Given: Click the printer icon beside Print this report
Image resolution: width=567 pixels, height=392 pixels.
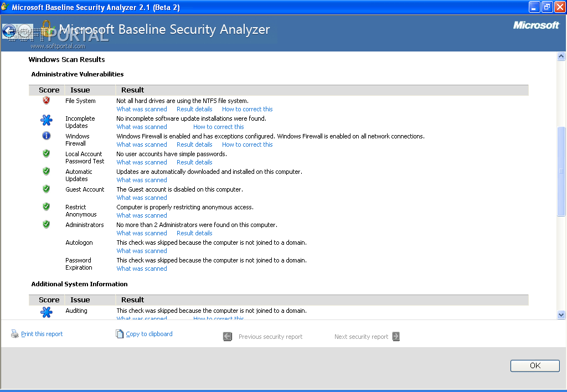Looking at the screenshot, I should coord(15,334).
